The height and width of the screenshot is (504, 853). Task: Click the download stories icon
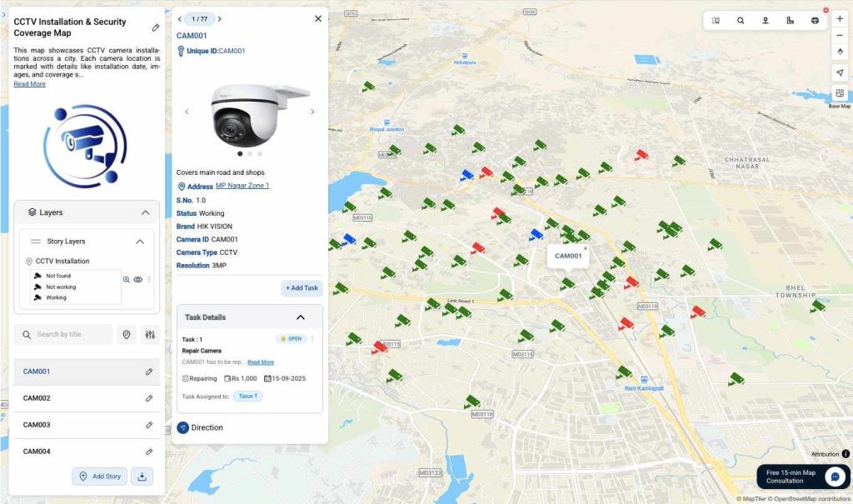point(142,477)
